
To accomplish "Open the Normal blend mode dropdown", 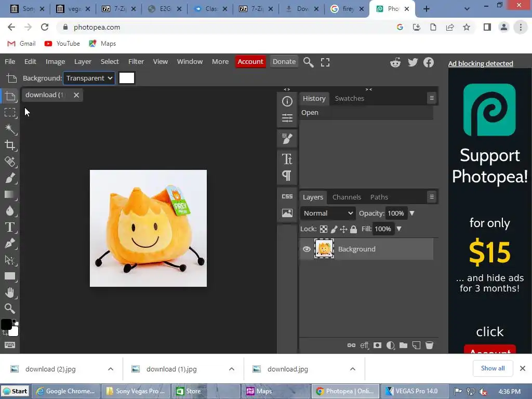I will pos(328,214).
